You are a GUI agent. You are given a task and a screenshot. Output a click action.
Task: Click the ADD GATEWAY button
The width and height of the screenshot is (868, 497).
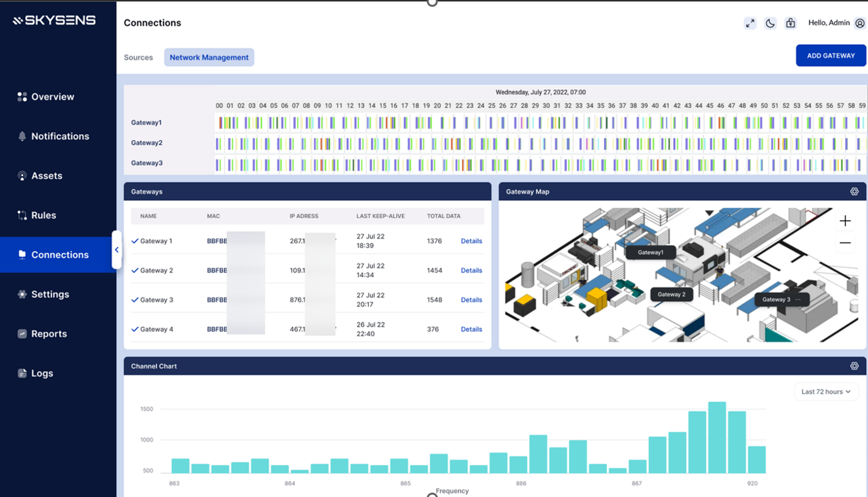pyautogui.click(x=830, y=56)
